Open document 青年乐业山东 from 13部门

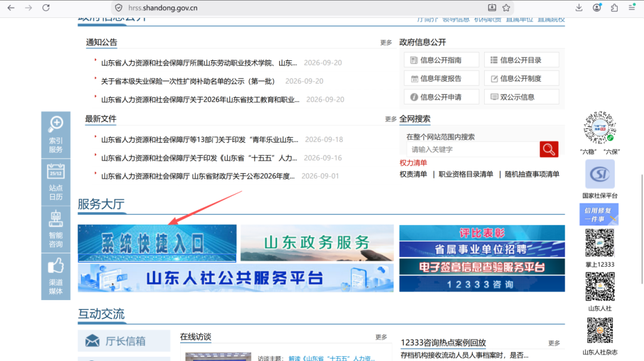click(x=200, y=140)
